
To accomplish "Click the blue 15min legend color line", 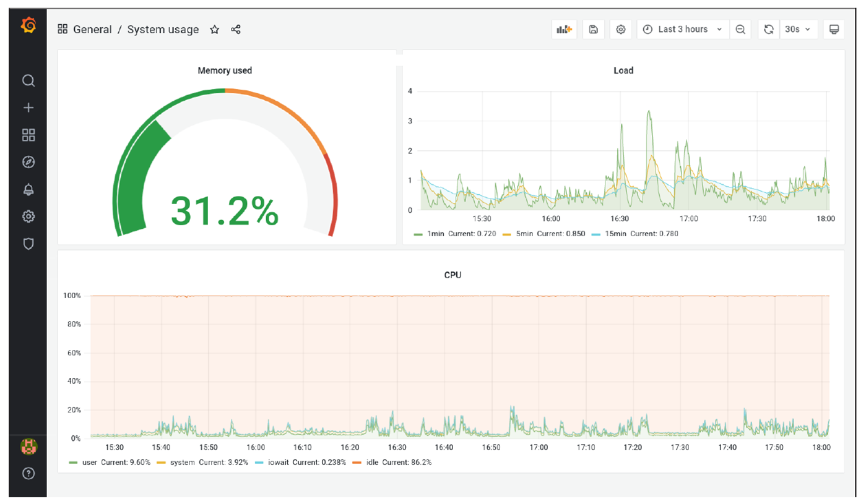I will point(596,234).
